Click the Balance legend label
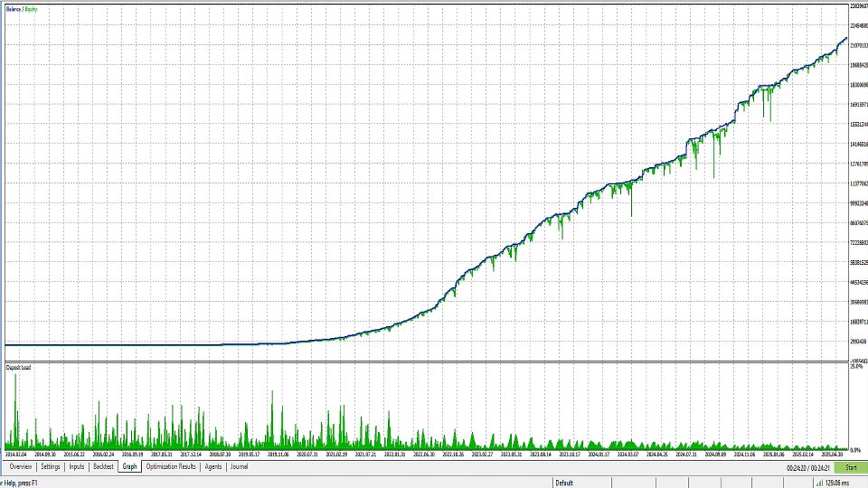Viewport: 868px width, 488px height. [14, 9]
